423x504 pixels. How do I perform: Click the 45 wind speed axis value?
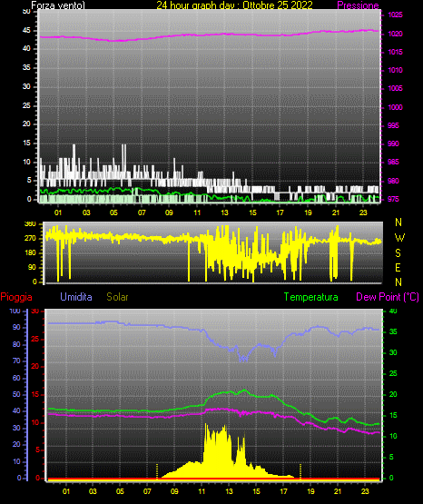pos(26,30)
